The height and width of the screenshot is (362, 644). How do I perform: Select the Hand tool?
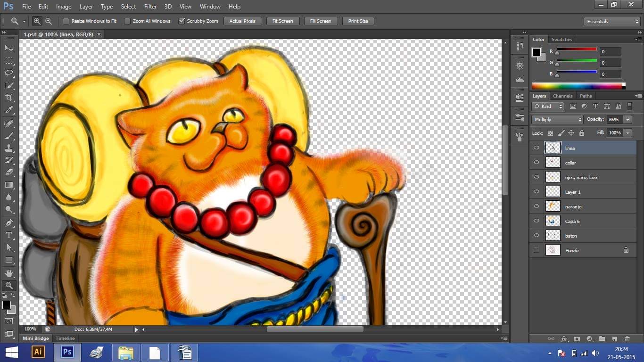(9, 273)
